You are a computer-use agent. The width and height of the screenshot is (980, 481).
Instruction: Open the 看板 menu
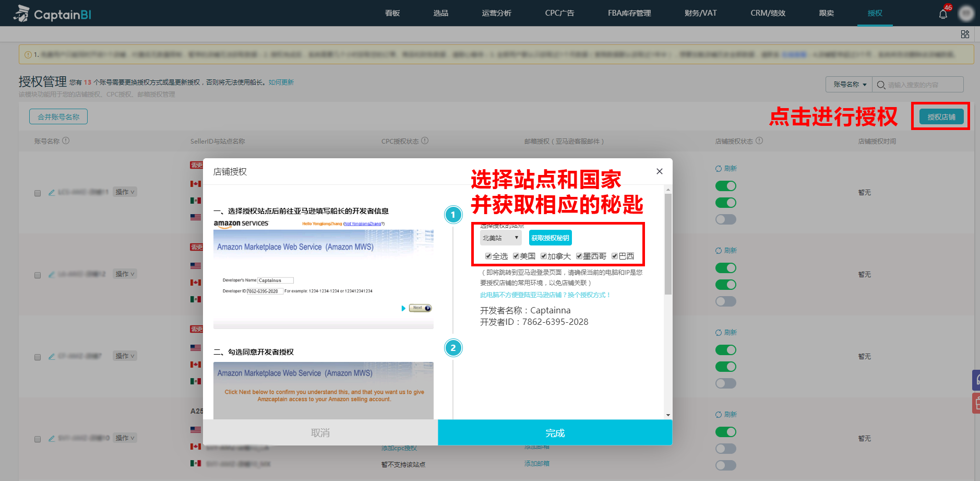click(x=392, y=13)
